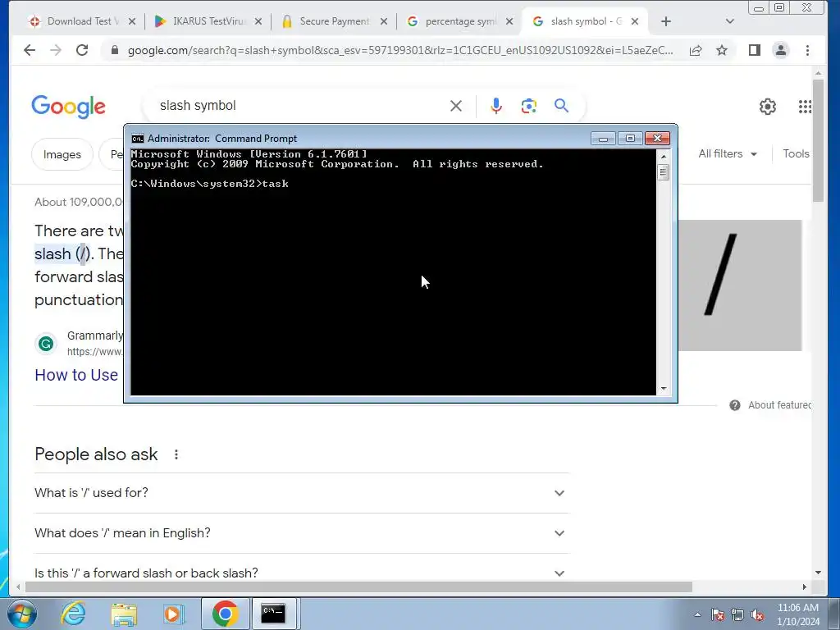Screen dimensions: 840x630
Task: Bookmark this page with the star
Action: click(722, 50)
